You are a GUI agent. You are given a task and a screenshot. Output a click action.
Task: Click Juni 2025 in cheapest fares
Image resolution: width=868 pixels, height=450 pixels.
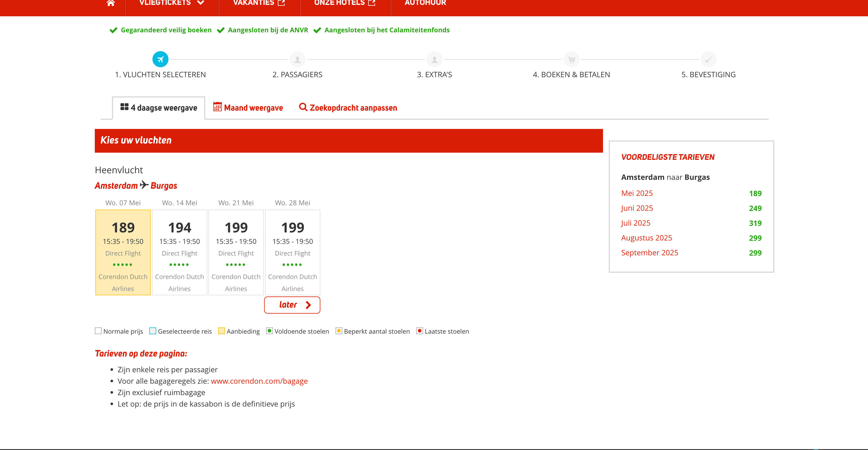[x=637, y=208]
